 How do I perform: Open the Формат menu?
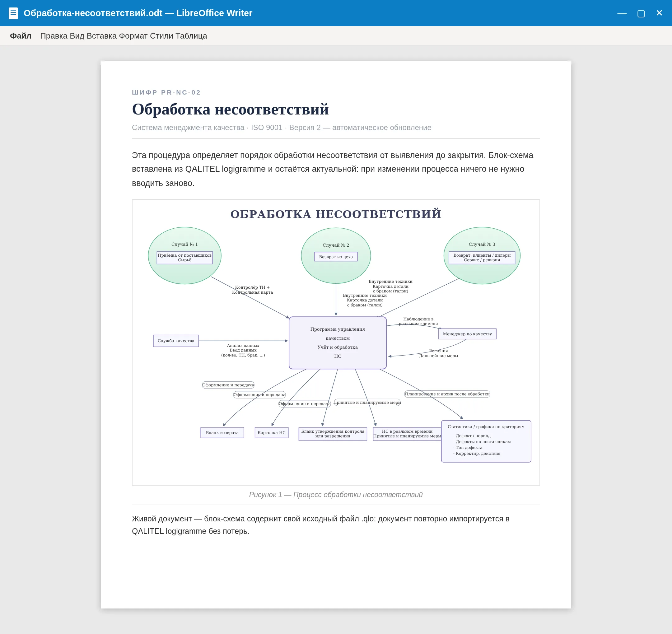tap(133, 36)
